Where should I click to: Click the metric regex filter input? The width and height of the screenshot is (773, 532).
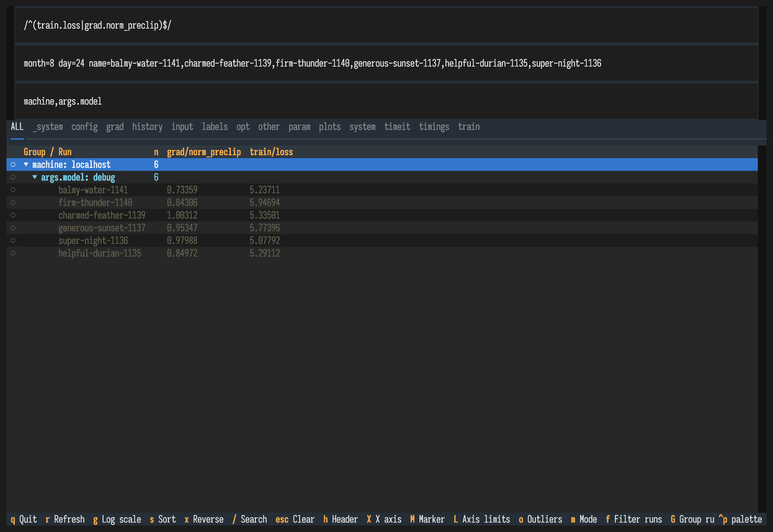pos(386,25)
